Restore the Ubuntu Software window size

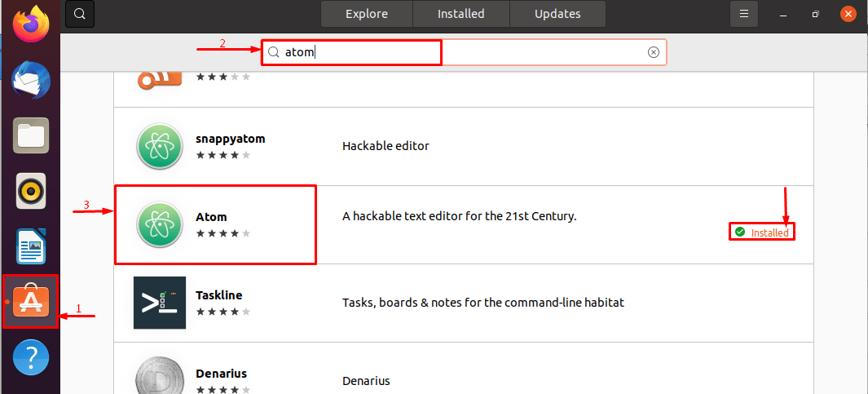[x=815, y=14]
